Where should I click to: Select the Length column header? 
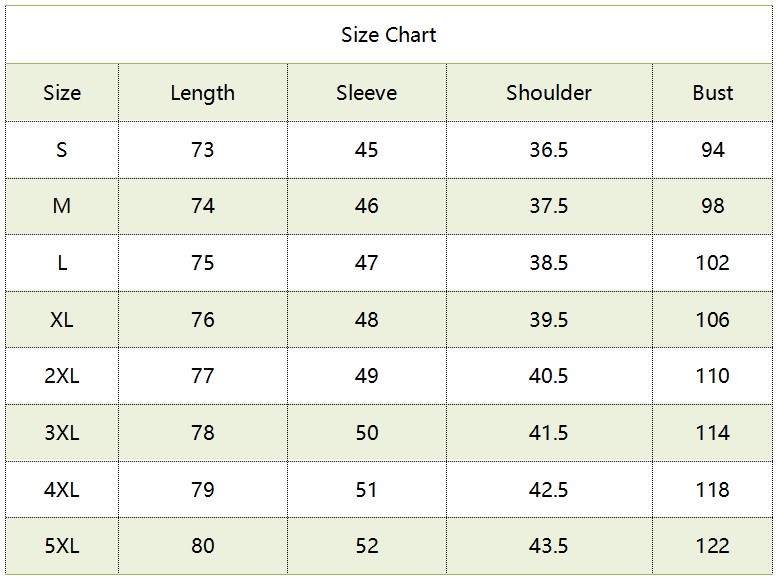pos(202,93)
